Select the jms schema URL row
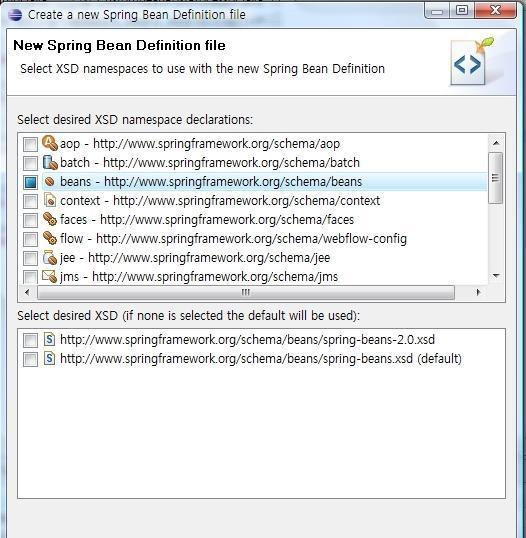Image resolution: width=526 pixels, height=538 pixels. pyautogui.click(x=199, y=276)
